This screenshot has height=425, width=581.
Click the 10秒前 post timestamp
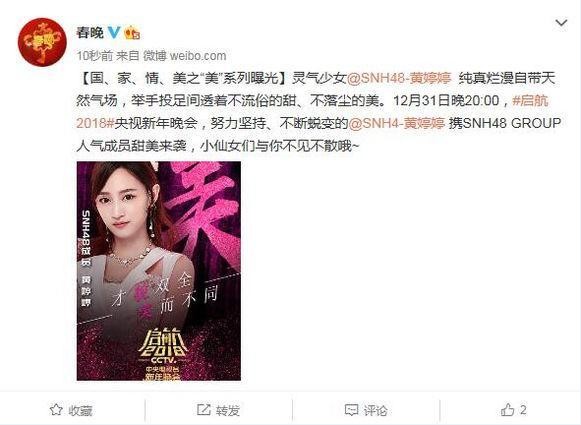94,56
